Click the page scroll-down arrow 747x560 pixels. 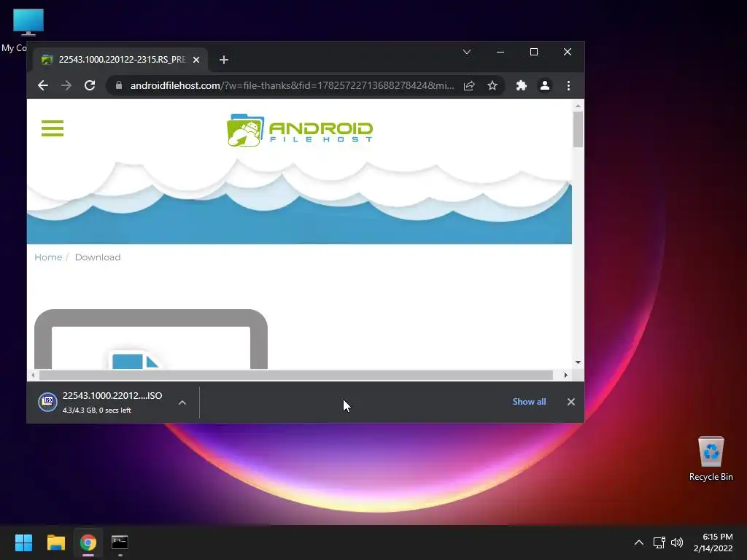tap(578, 362)
